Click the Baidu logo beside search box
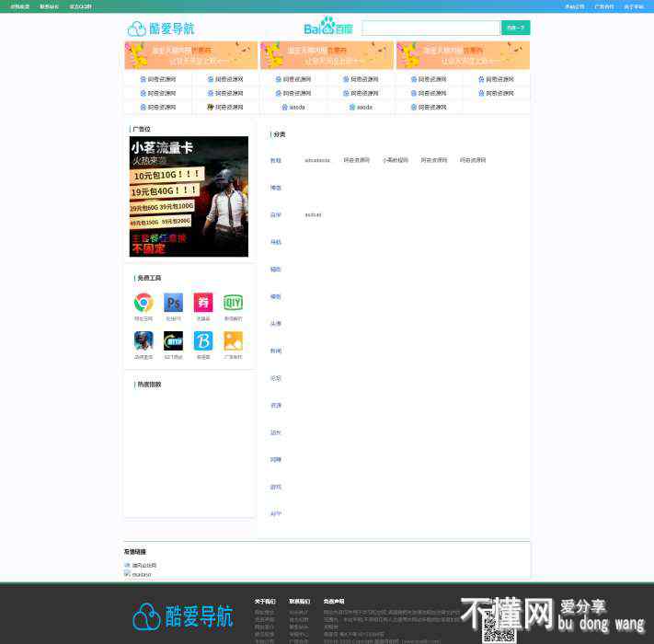Image resolution: width=654 pixels, height=644 pixels. tap(328, 27)
